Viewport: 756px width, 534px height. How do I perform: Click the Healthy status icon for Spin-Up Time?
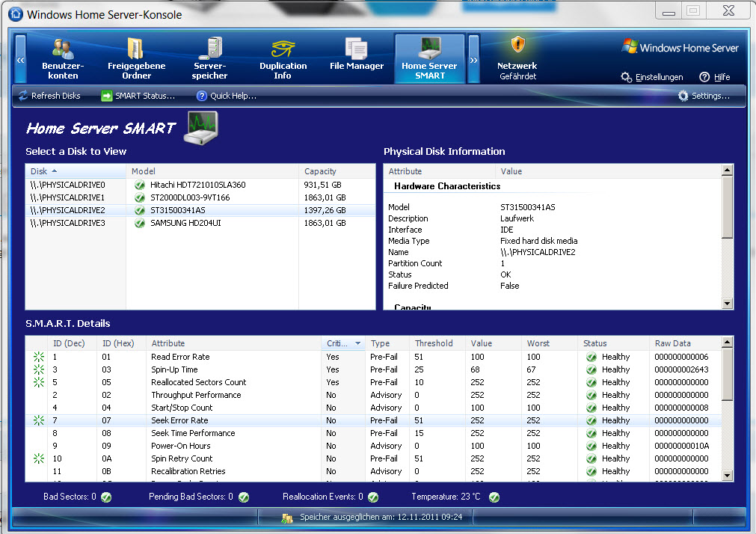coord(591,369)
